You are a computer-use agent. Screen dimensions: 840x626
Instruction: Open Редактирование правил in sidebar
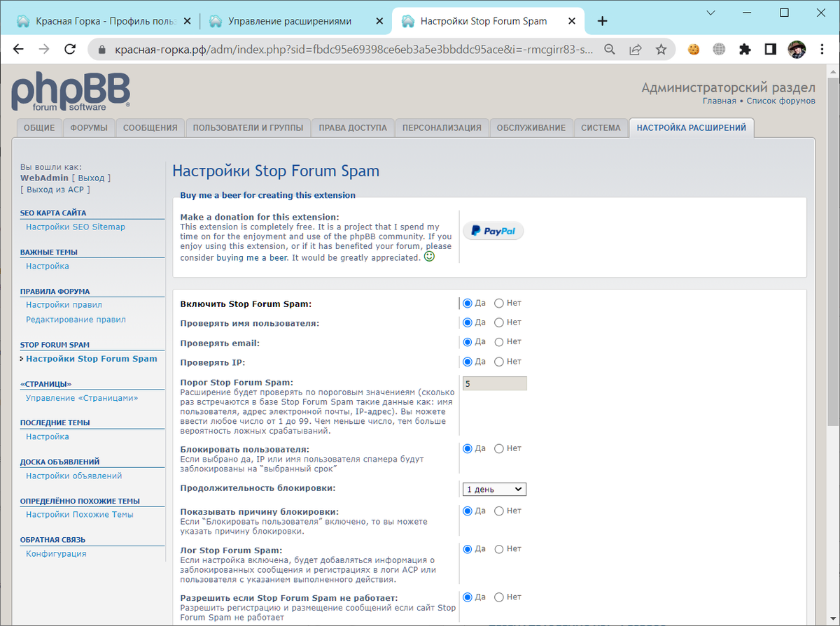[76, 320]
